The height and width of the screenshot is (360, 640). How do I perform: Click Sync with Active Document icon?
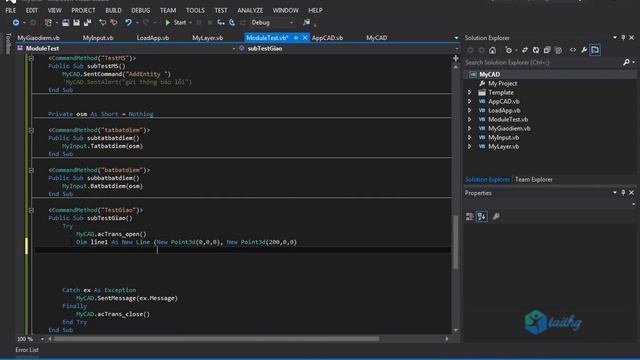525,50
